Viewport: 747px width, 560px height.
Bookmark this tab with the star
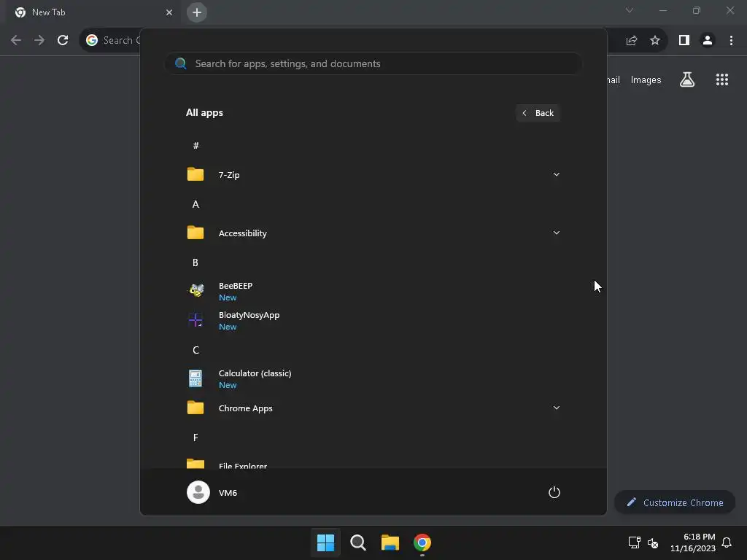[655, 40]
